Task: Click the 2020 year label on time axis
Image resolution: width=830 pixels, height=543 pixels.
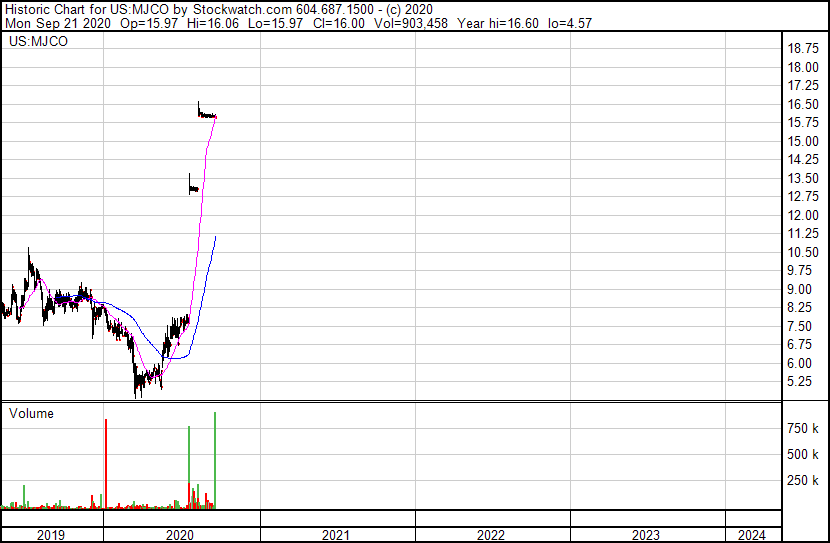Action: (x=180, y=535)
